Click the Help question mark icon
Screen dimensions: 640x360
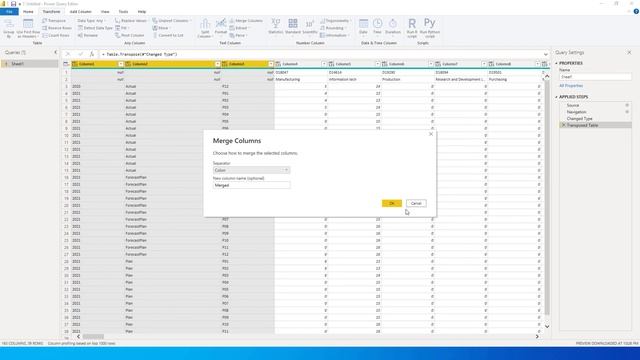point(636,11)
